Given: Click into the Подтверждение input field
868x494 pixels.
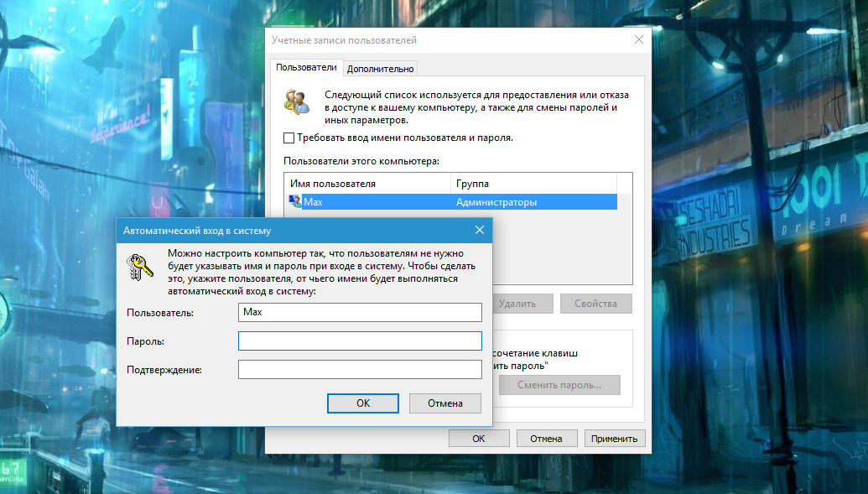Looking at the screenshot, I should 360,370.
